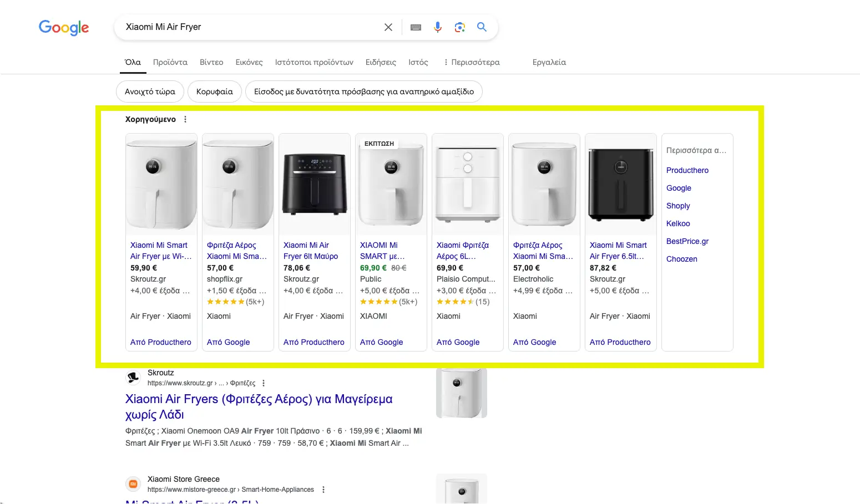Open the Ιστός tab
Image resolution: width=860 pixels, height=504 pixels.
click(x=418, y=62)
